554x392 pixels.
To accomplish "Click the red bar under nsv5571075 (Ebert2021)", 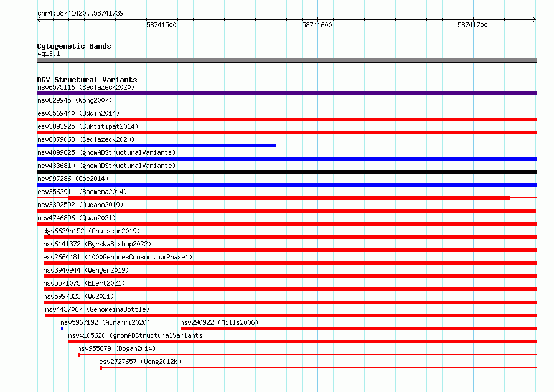I will (x=290, y=289).
